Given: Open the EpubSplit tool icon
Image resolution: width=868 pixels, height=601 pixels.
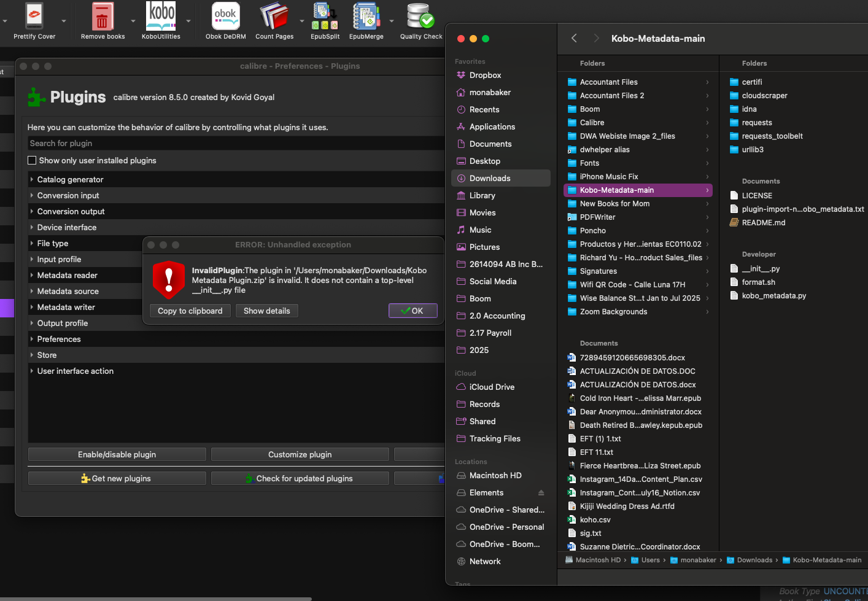Looking at the screenshot, I should pos(325,17).
